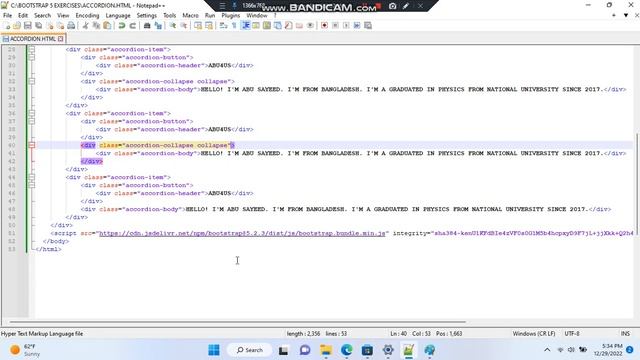
Task: Toggle synchronize vertical scrolling
Action: click(198, 26)
